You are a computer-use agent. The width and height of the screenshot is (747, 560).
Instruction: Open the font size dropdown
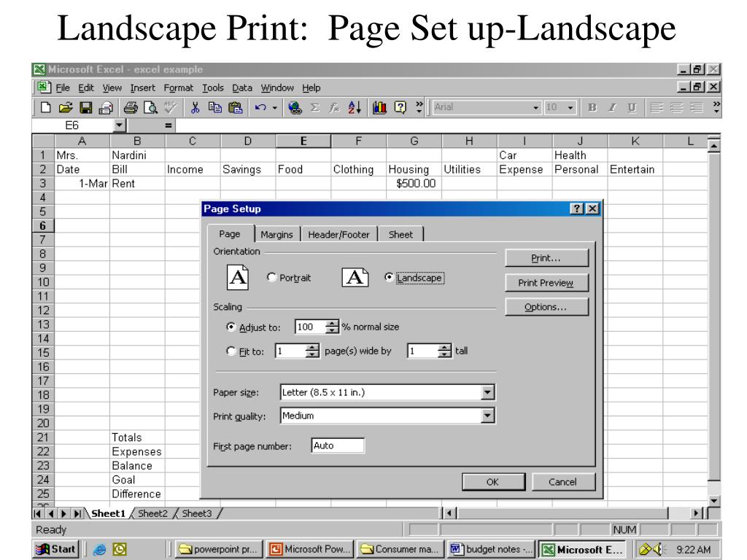pyautogui.click(x=570, y=108)
